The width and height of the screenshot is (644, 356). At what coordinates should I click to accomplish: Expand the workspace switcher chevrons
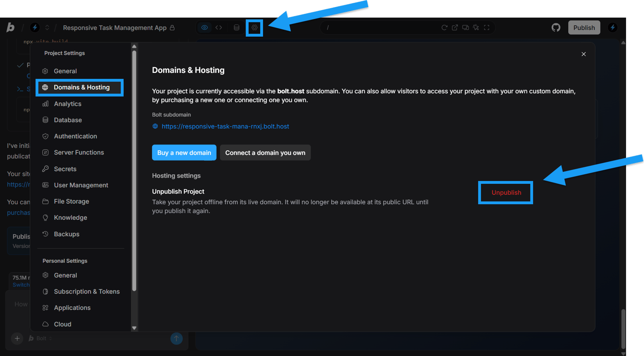[47, 28]
